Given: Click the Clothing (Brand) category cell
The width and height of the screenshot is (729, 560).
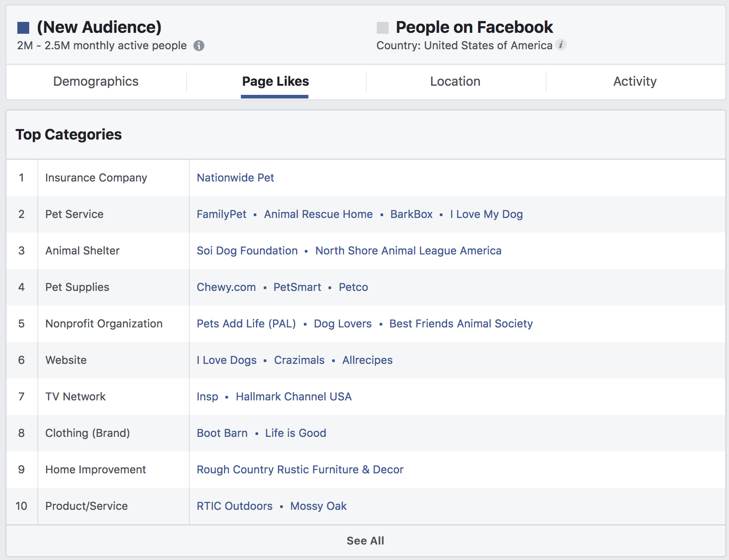Looking at the screenshot, I should pyautogui.click(x=114, y=433).
